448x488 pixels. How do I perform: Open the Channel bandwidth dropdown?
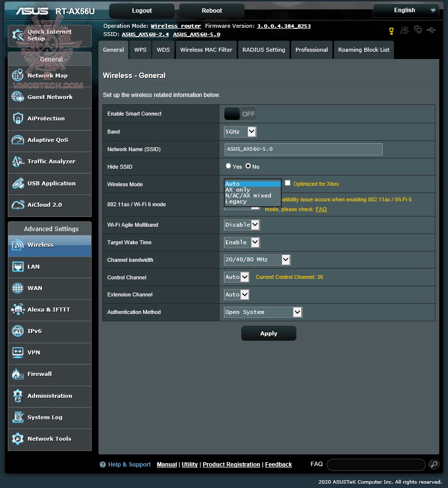click(257, 259)
